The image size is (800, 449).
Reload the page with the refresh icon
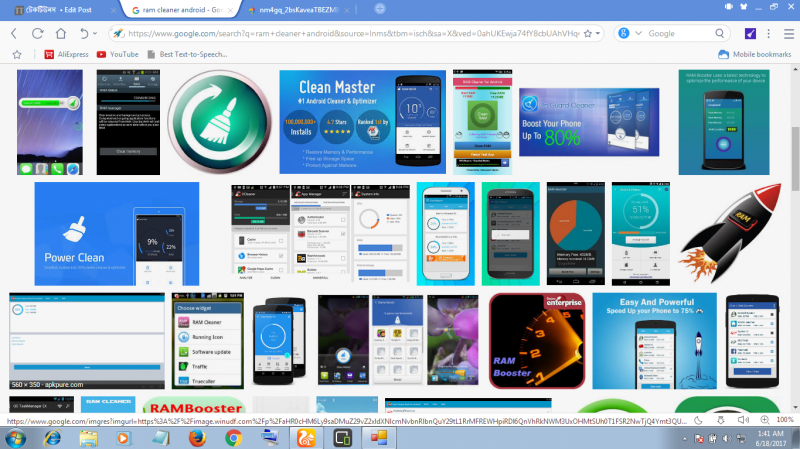pyautogui.click(x=37, y=34)
